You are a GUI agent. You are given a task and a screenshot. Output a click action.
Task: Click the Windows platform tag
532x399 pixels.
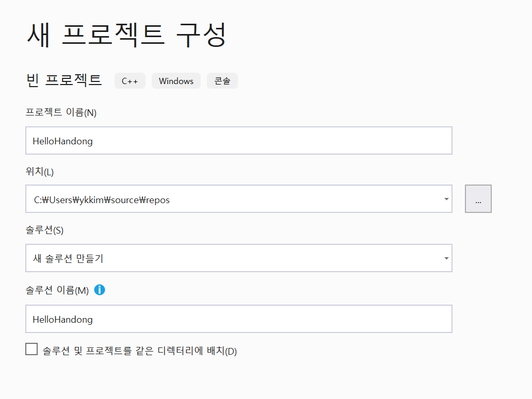pos(176,81)
